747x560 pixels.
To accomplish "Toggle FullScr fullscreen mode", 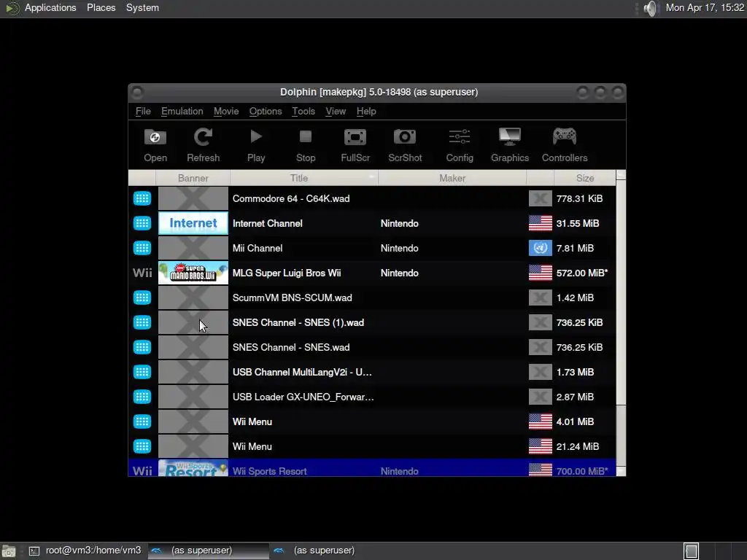I will click(x=355, y=145).
